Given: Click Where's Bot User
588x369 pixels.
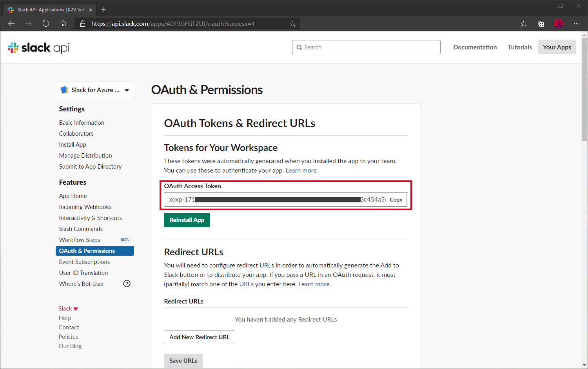Looking at the screenshot, I should 82,284.
